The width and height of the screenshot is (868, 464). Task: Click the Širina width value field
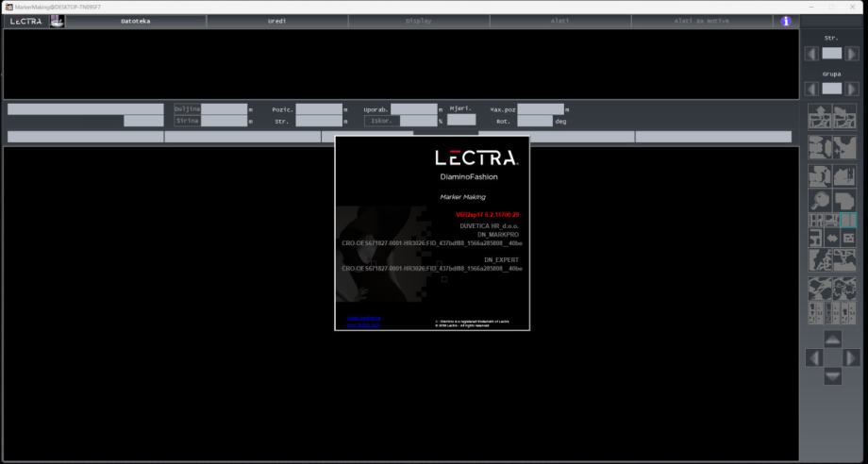click(225, 121)
